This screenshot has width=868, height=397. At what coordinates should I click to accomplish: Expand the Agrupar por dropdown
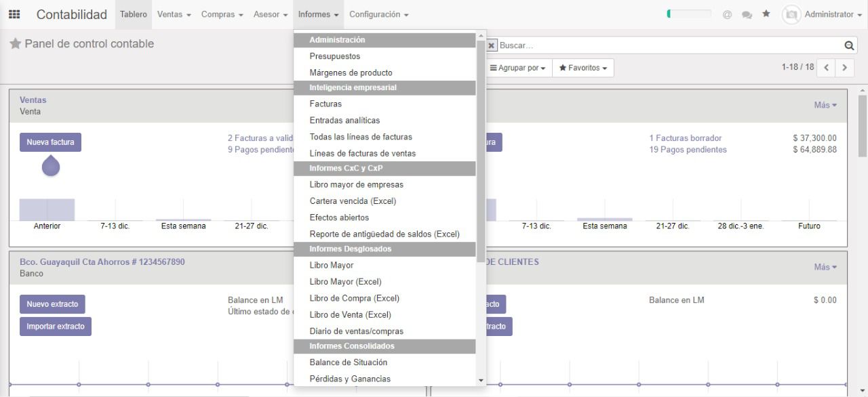[x=517, y=68]
